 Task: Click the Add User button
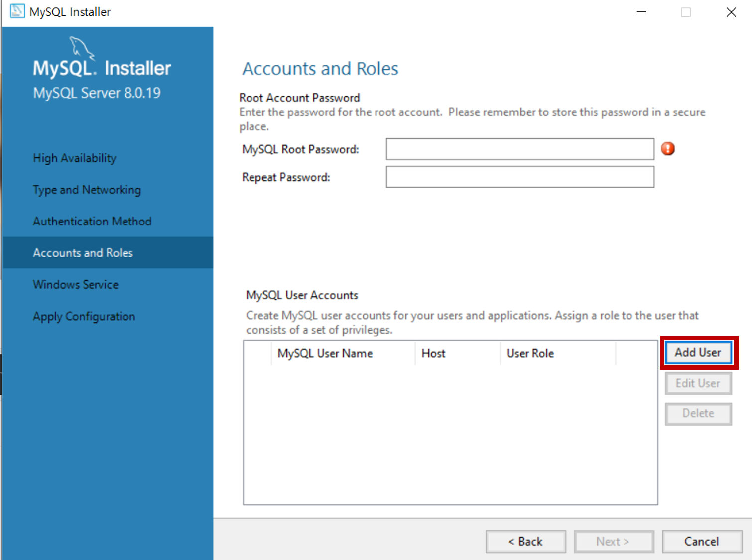point(698,352)
